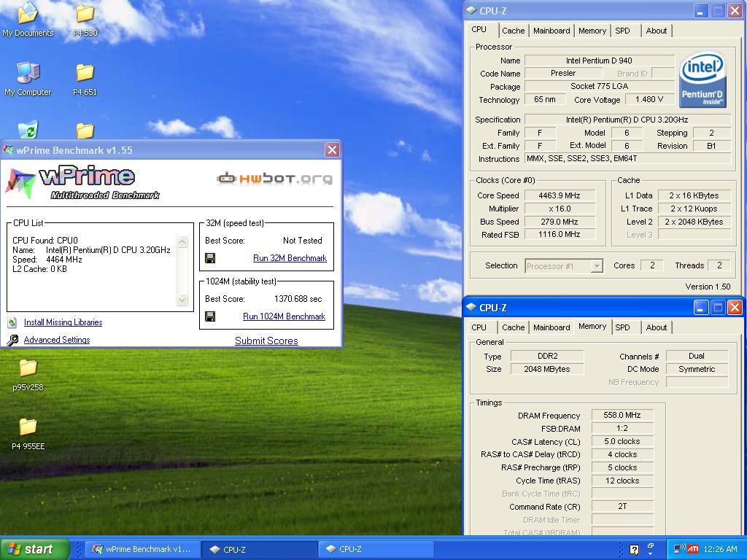The height and width of the screenshot is (560, 747).
Task: Click the save icon beside Run 1024M Benchmark
Action: pyautogui.click(x=209, y=316)
